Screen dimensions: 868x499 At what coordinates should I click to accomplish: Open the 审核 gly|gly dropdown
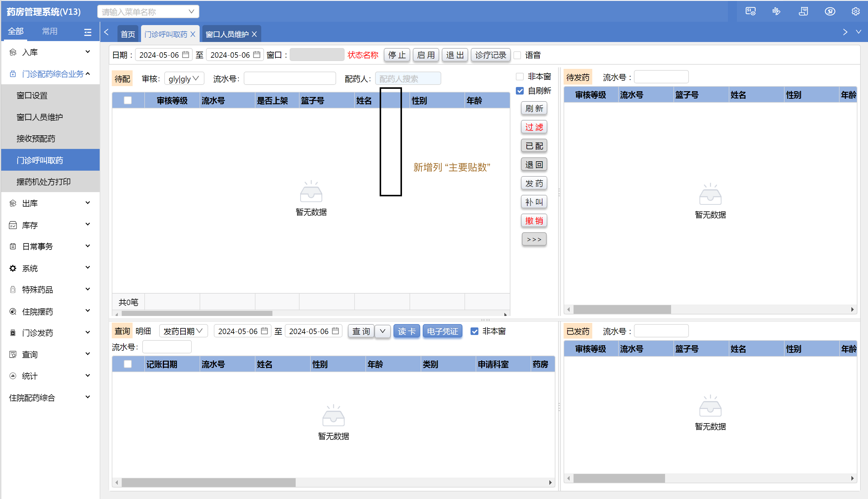pyautogui.click(x=184, y=79)
